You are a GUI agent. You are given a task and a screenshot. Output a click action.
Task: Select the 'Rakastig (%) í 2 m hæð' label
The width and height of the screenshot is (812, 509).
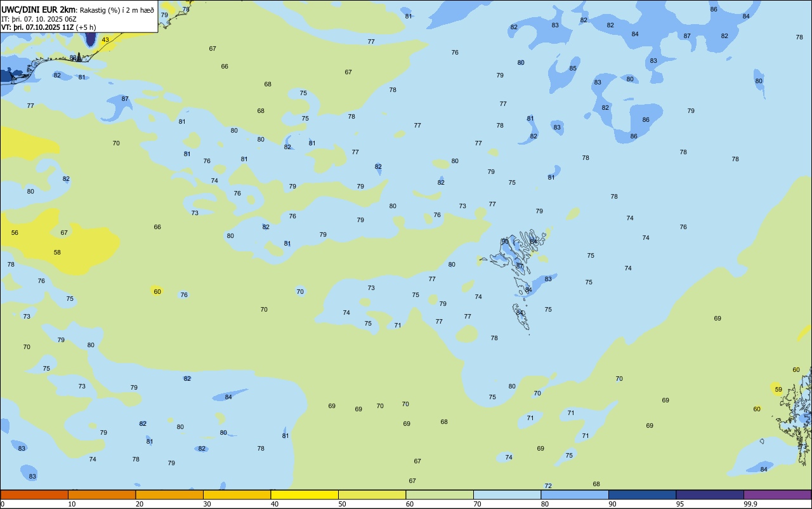(116, 10)
